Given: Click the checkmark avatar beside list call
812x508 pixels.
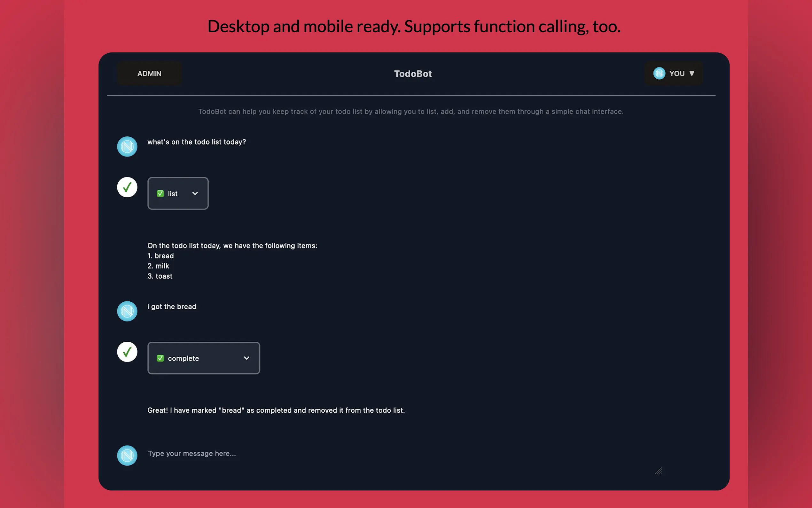Looking at the screenshot, I should pos(127,187).
